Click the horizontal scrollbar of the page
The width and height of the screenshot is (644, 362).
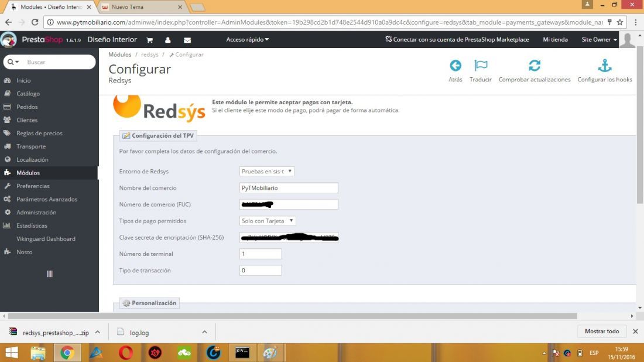[x=292, y=316]
